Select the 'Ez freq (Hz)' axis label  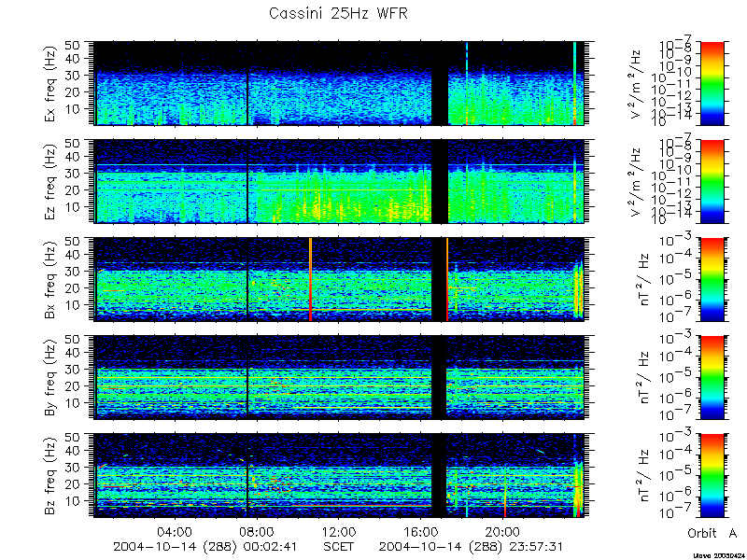pos(50,181)
